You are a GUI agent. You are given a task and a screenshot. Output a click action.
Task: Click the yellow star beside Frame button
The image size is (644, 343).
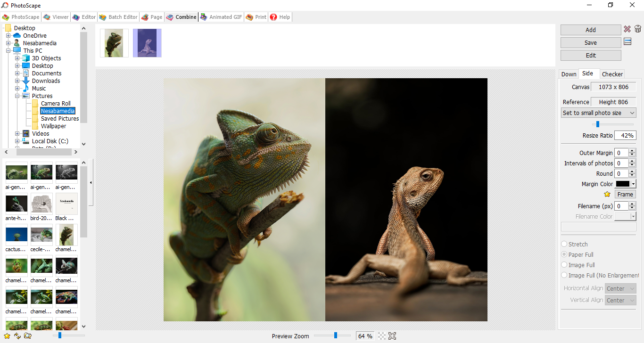click(607, 194)
